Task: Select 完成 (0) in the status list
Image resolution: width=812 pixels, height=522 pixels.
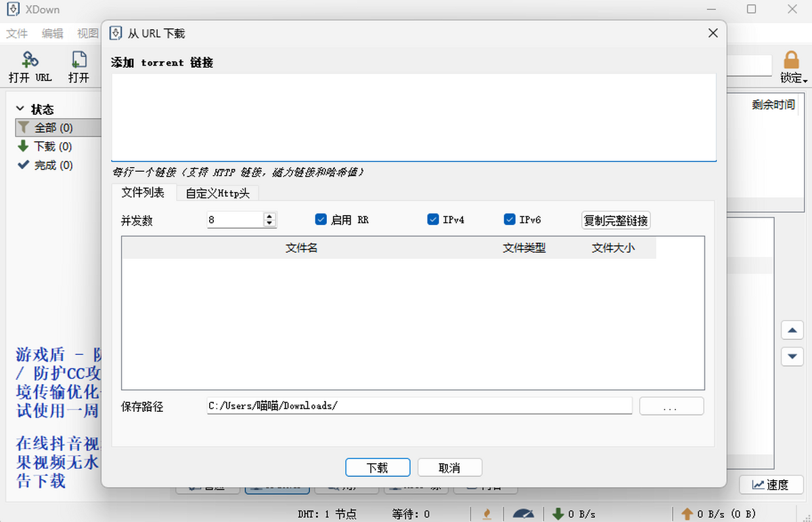Action: [x=53, y=165]
